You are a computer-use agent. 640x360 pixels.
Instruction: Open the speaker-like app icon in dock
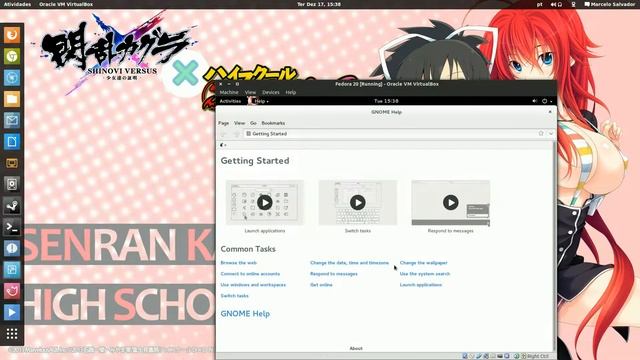click(x=12, y=184)
